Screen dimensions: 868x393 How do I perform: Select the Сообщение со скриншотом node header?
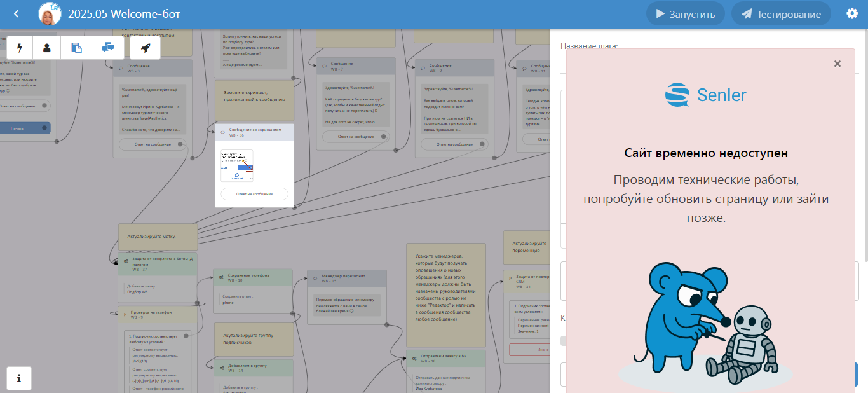tap(254, 132)
